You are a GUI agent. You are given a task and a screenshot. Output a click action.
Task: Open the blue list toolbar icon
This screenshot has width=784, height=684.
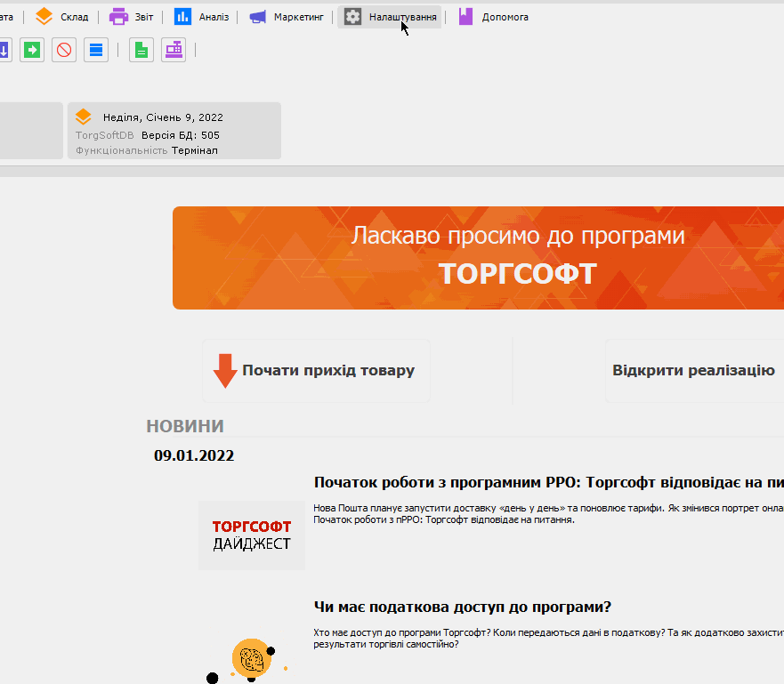(x=95, y=50)
